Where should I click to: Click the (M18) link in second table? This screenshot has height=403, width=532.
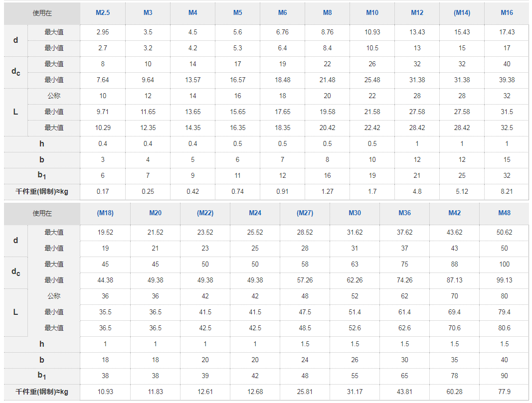[105, 213]
